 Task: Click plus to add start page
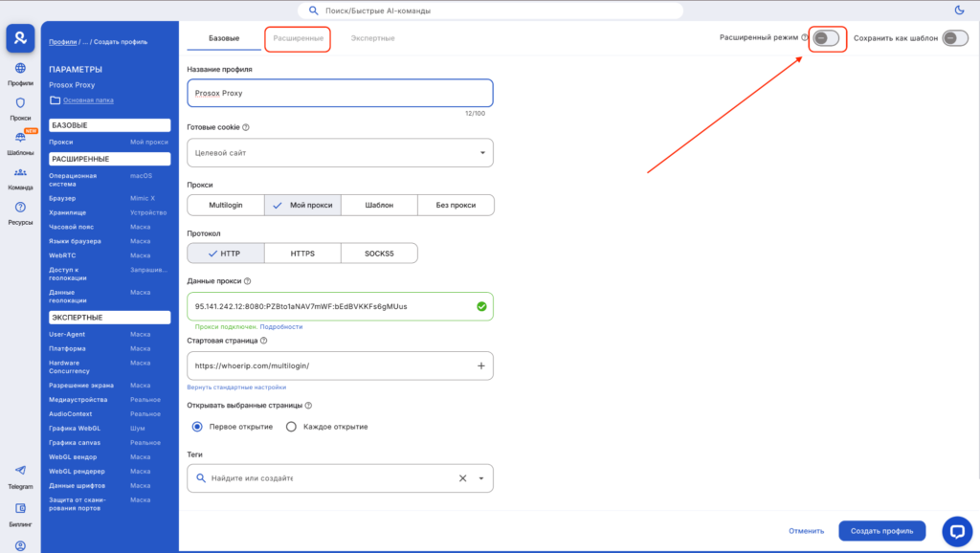(x=480, y=365)
